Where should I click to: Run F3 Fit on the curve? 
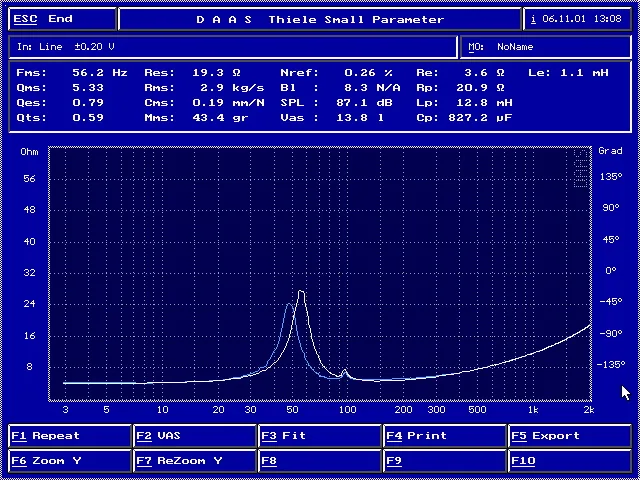(320, 436)
